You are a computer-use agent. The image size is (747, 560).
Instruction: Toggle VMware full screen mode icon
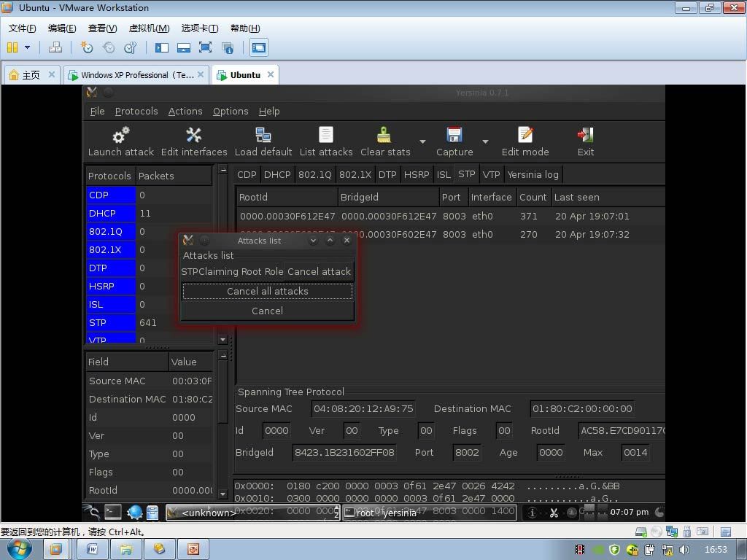click(x=206, y=47)
